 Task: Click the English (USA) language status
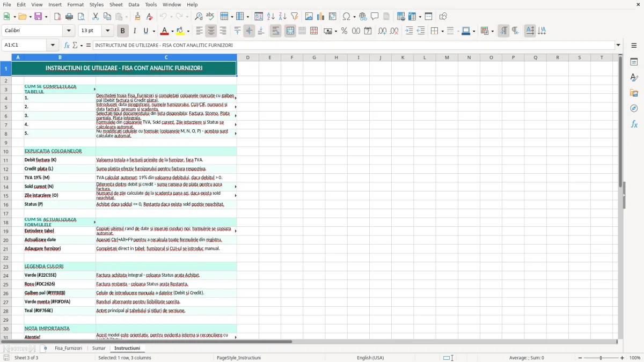coord(370,358)
